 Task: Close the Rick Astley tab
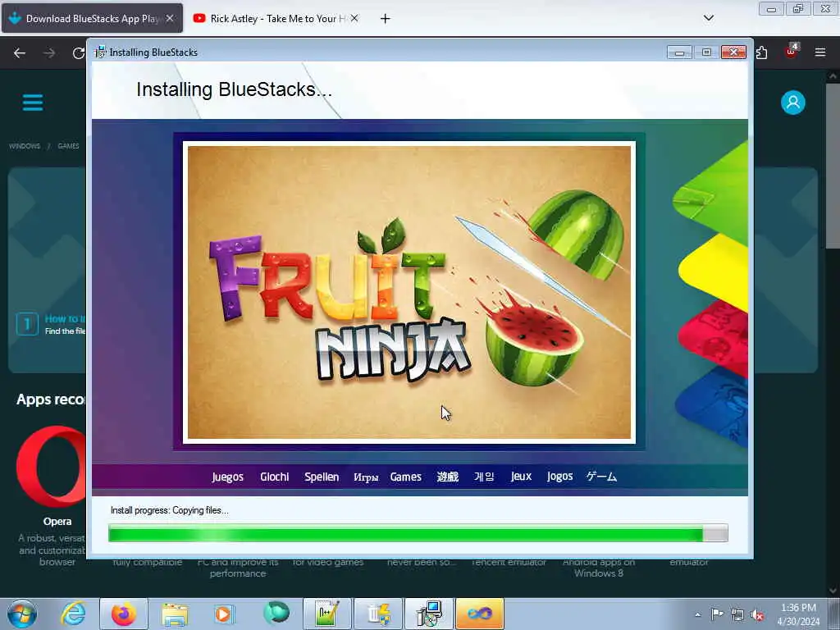point(354,18)
